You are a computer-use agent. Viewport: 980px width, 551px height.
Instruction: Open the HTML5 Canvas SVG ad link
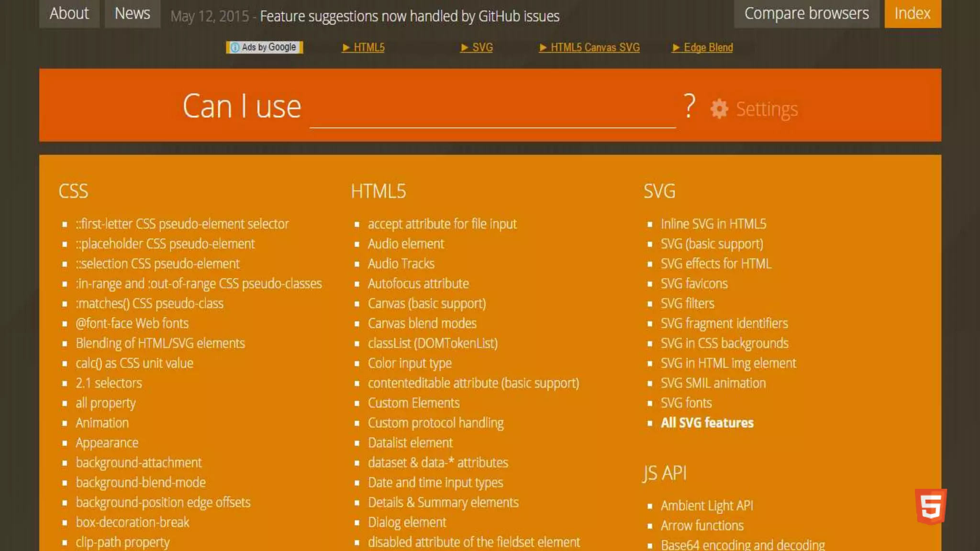tap(595, 47)
